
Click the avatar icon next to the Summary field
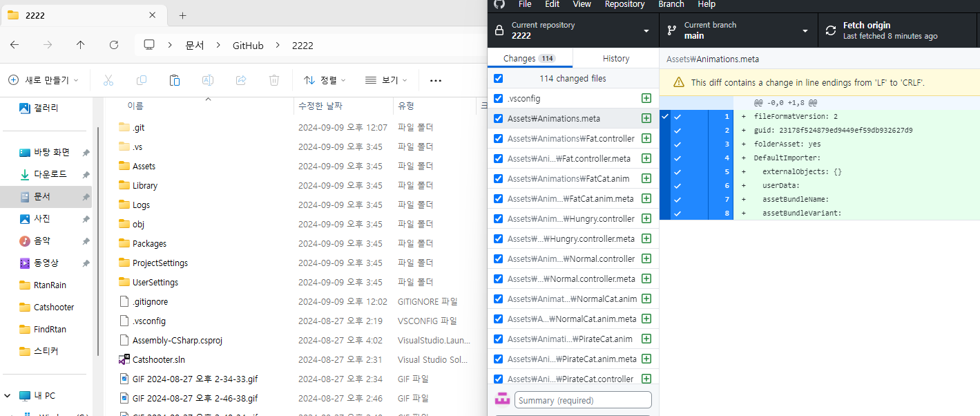[503, 399]
